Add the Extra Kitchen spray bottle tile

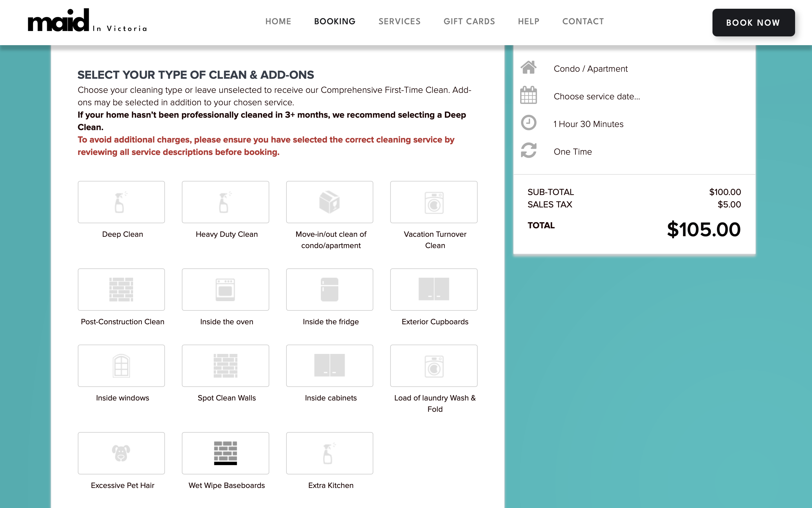330,453
